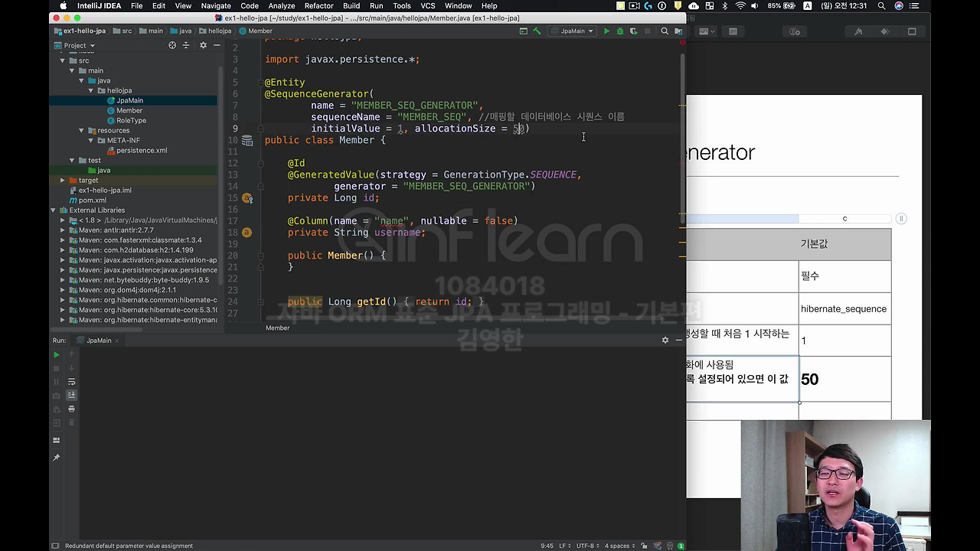Click the status bar tool windows button
Image resolution: width=980 pixels, height=551 pixels.
pos(55,546)
